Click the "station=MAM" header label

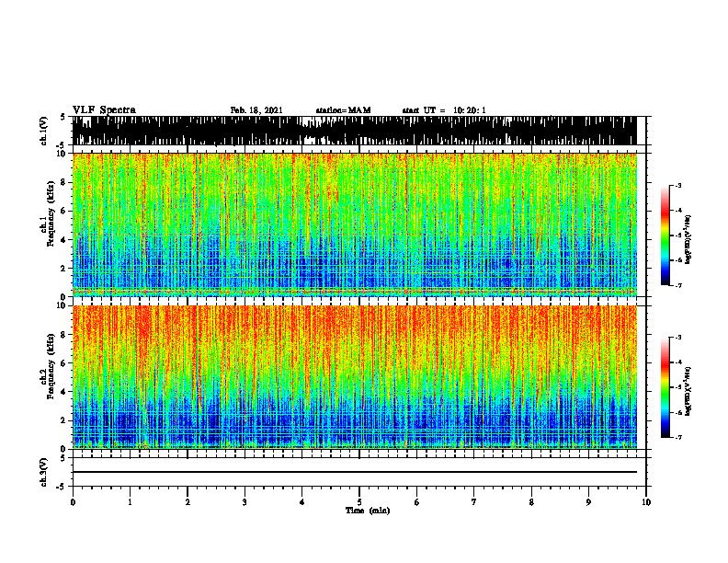click(343, 110)
